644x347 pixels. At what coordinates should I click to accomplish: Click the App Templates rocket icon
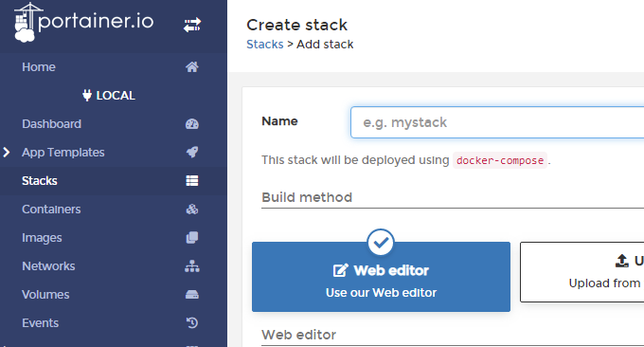tap(192, 152)
